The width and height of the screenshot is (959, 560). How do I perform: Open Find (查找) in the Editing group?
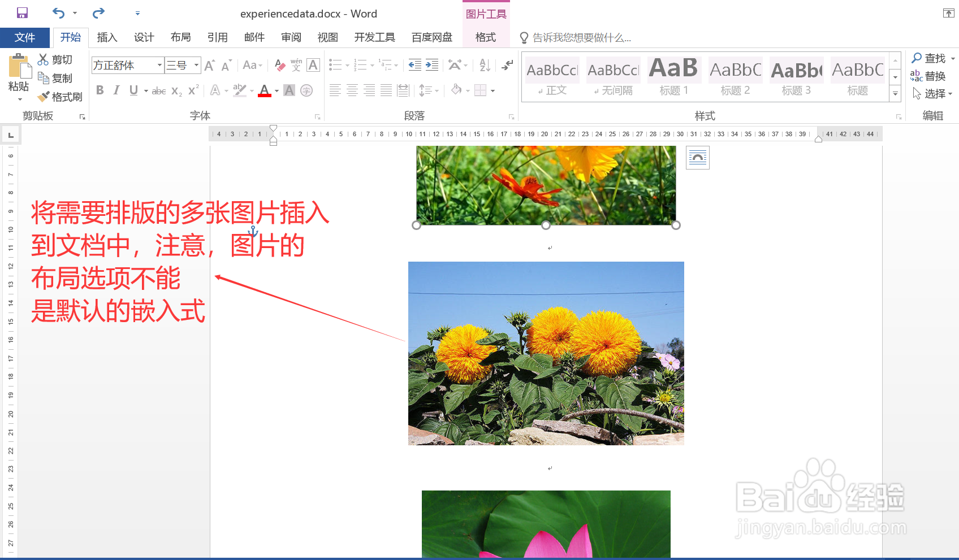pyautogui.click(x=932, y=58)
